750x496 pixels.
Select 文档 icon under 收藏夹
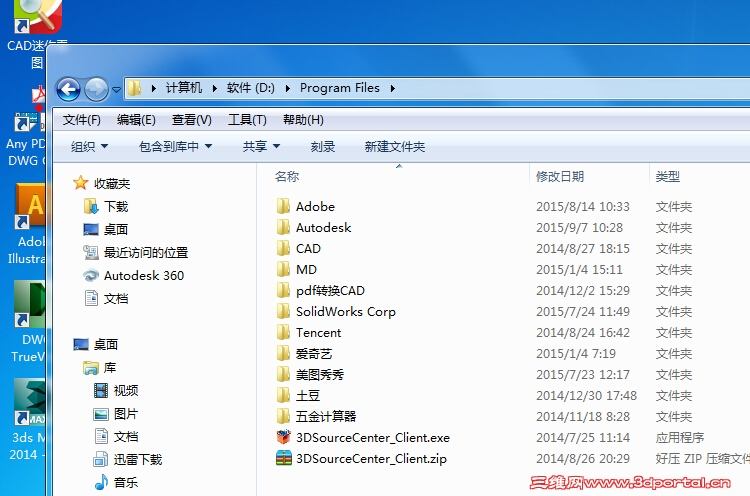tap(91, 298)
